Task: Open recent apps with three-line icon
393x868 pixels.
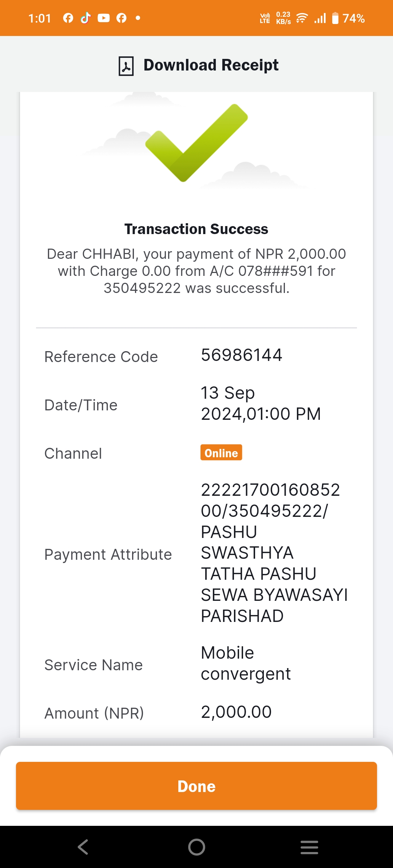Action: [309, 847]
